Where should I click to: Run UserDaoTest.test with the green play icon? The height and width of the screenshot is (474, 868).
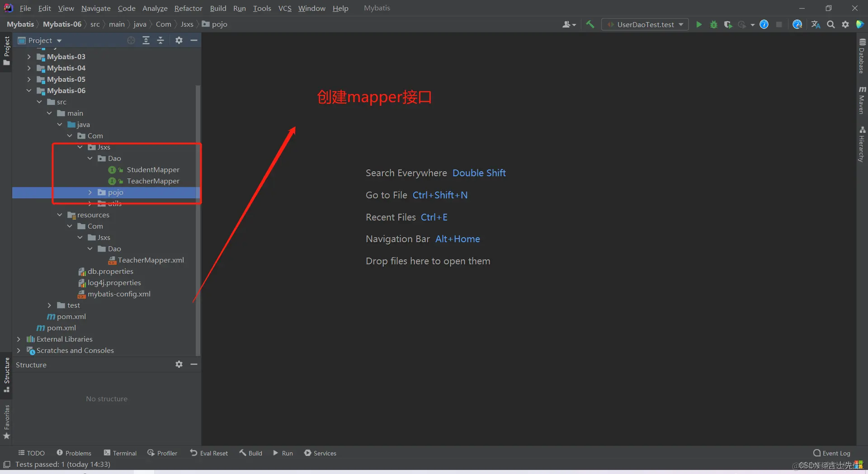(x=699, y=24)
